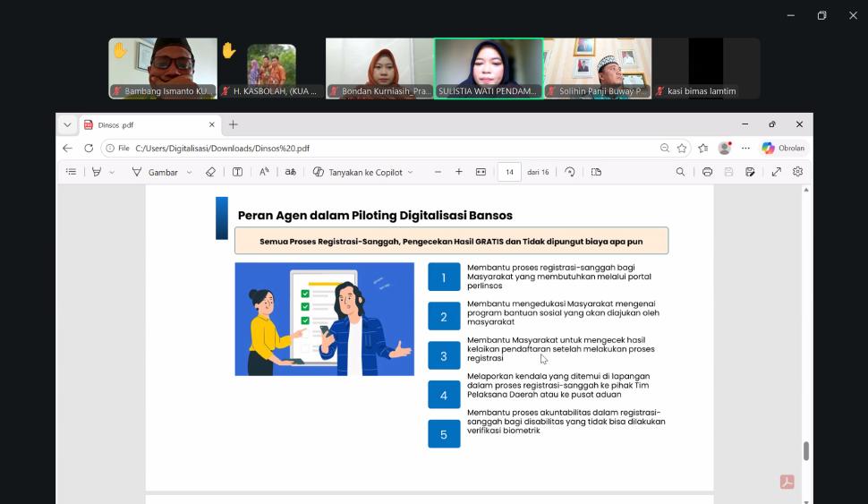This screenshot has height=504, width=868.
Task: Rotate the PDF page
Action: (x=570, y=172)
